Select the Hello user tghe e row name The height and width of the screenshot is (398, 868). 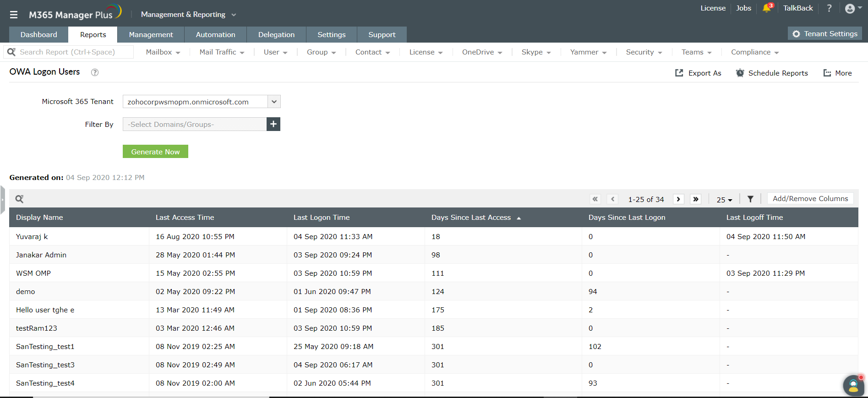click(x=45, y=310)
